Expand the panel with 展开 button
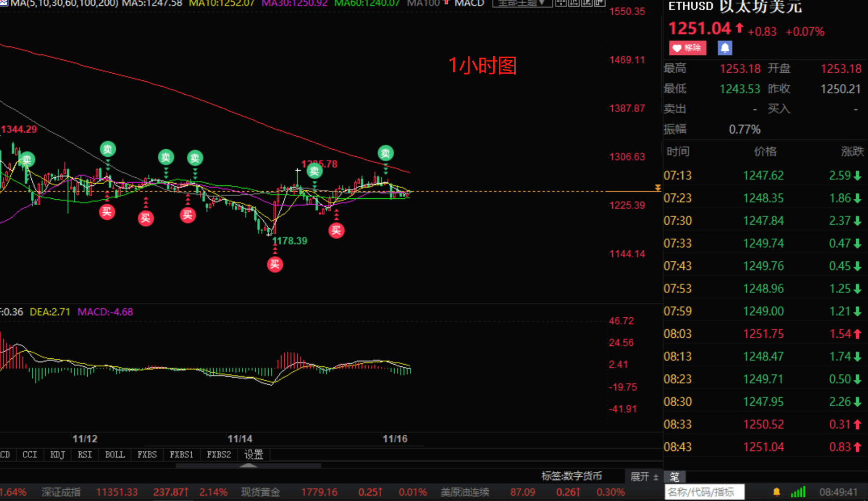 (644, 477)
